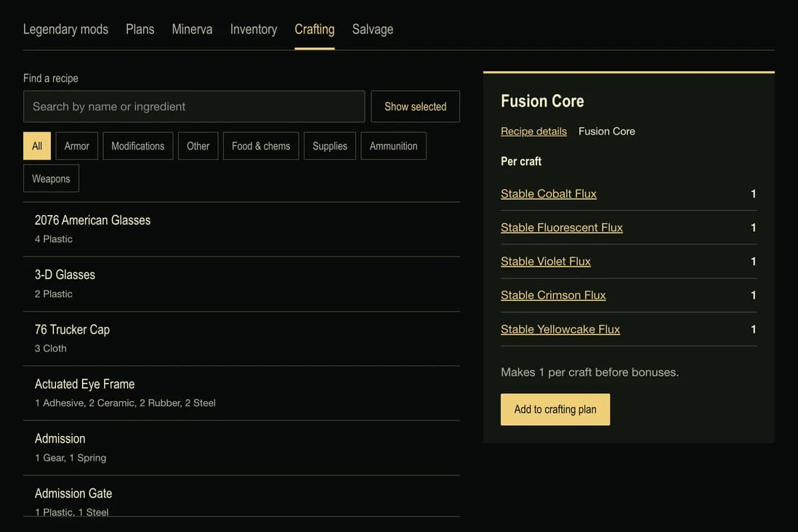
Task: Go to the Minerva tab
Action: pyautogui.click(x=192, y=30)
